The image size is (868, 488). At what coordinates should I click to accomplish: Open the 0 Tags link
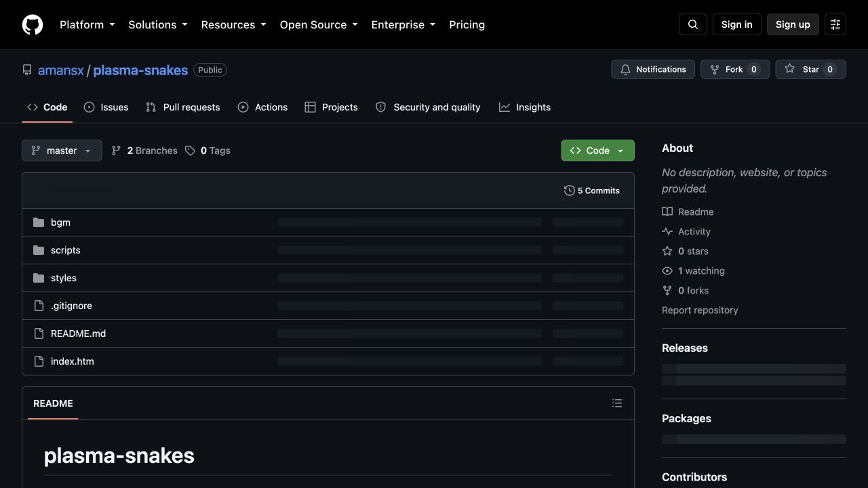click(x=208, y=150)
